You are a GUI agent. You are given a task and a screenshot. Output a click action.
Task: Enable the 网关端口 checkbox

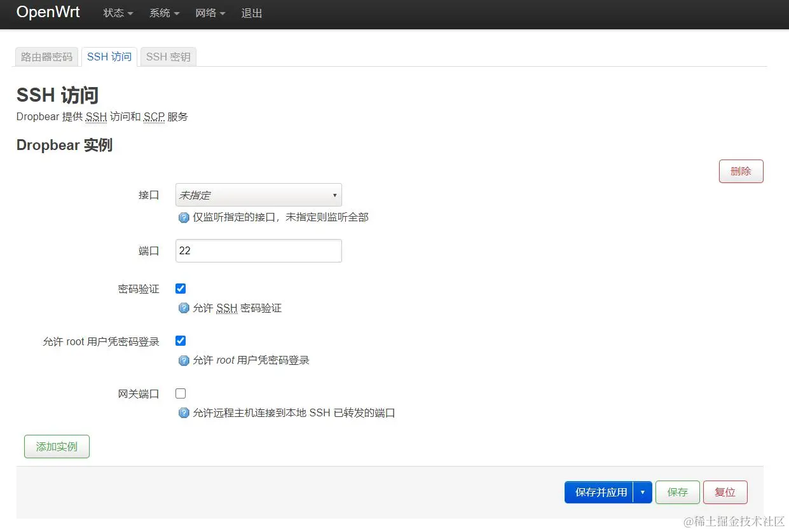pos(180,393)
